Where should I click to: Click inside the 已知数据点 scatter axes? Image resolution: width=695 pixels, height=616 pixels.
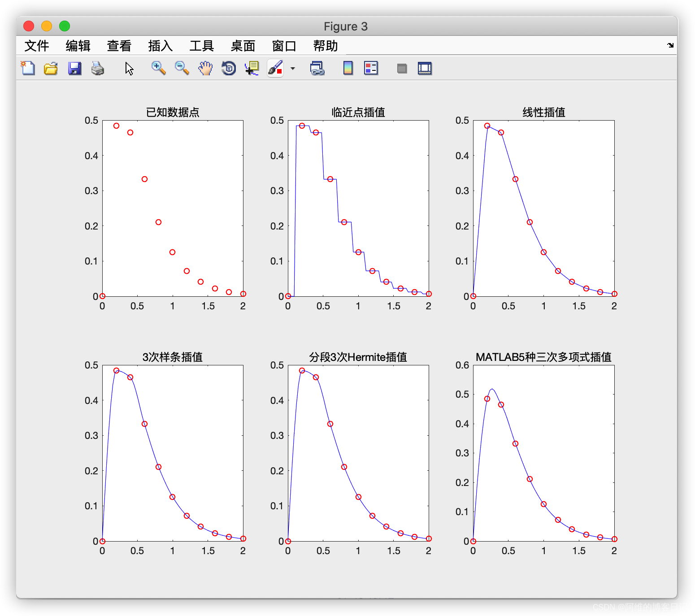point(173,208)
